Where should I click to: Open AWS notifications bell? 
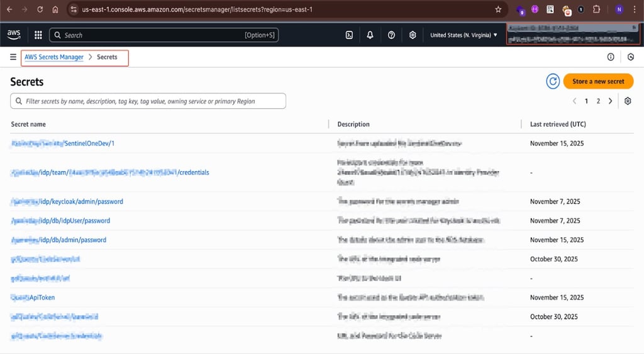370,35
